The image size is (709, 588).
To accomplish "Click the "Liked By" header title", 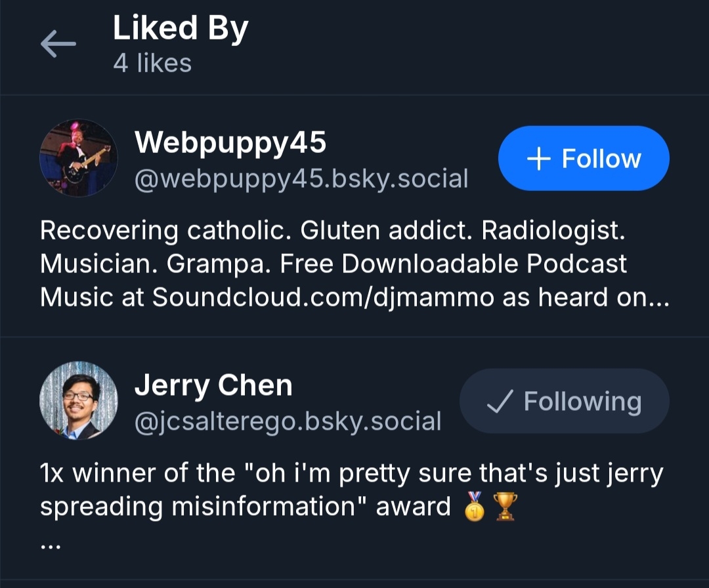I will click(181, 29).
